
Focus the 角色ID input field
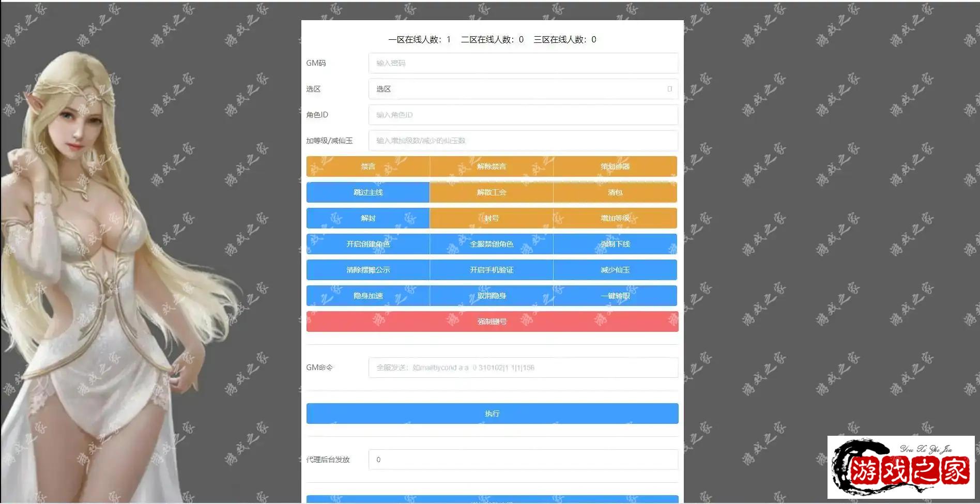523,115
